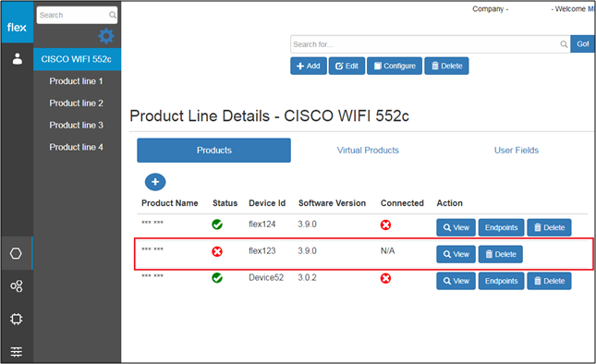
Task: Click the Go! search button
Action: [582, 44]
